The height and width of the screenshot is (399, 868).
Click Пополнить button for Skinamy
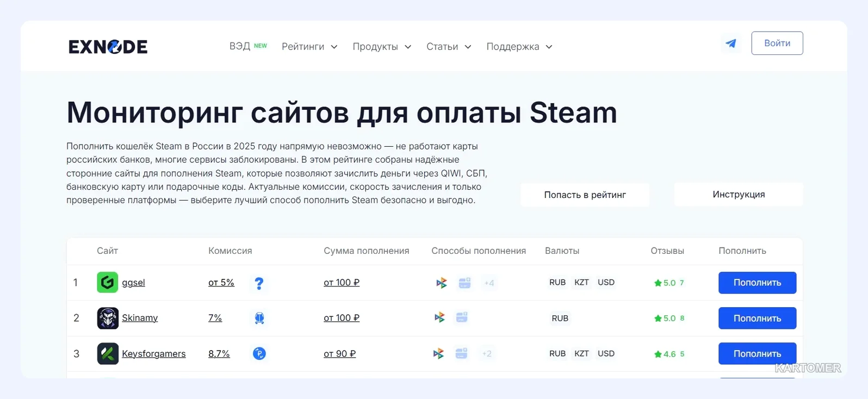pos(757,319)
